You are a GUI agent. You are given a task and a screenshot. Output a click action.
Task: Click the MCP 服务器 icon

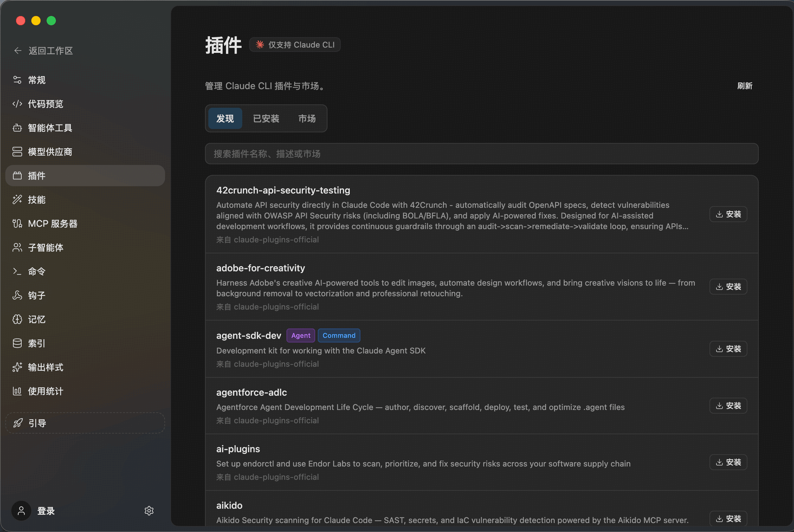[x=17, y=223]
